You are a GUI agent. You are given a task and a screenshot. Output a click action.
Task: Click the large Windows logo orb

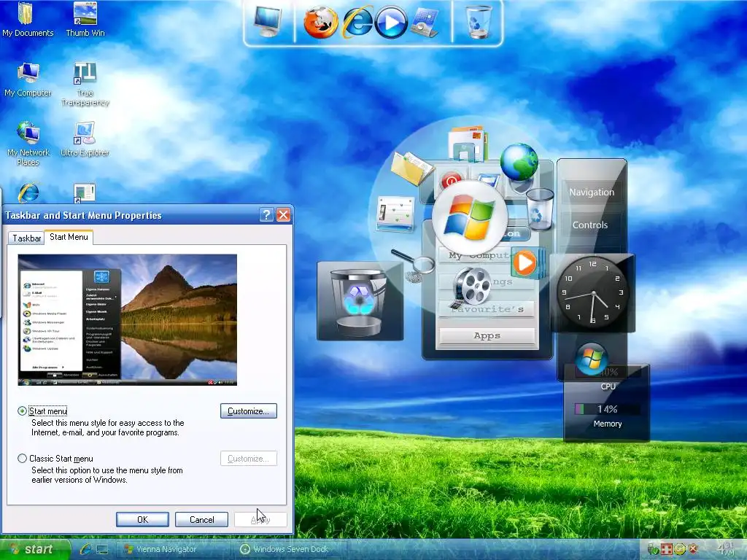tap(469, 218)
